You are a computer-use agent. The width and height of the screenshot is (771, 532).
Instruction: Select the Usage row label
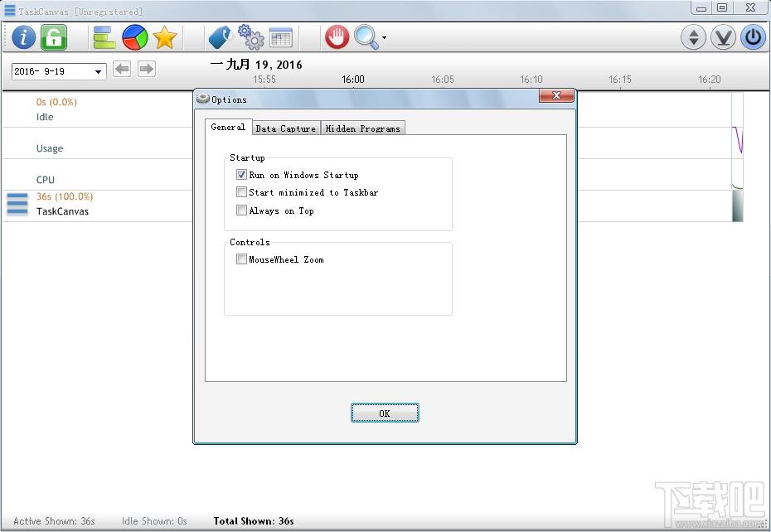click(x=50, y=148)
